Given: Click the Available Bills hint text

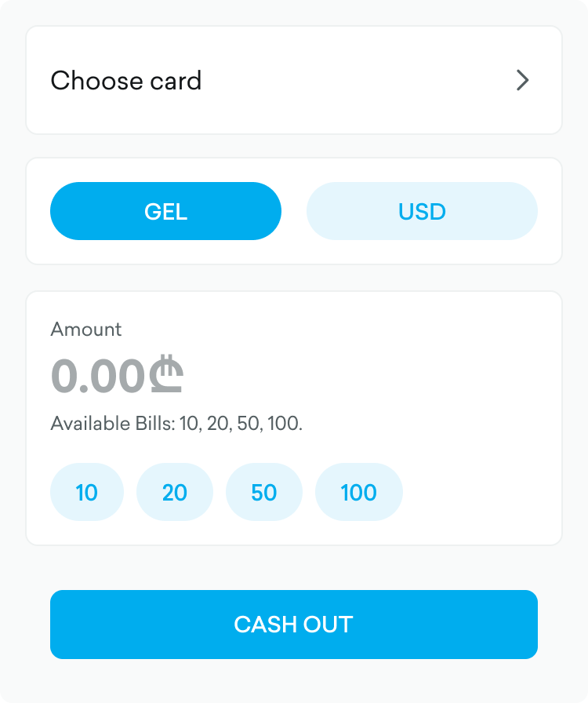Looking at the screenshot, I should point(176,424).
